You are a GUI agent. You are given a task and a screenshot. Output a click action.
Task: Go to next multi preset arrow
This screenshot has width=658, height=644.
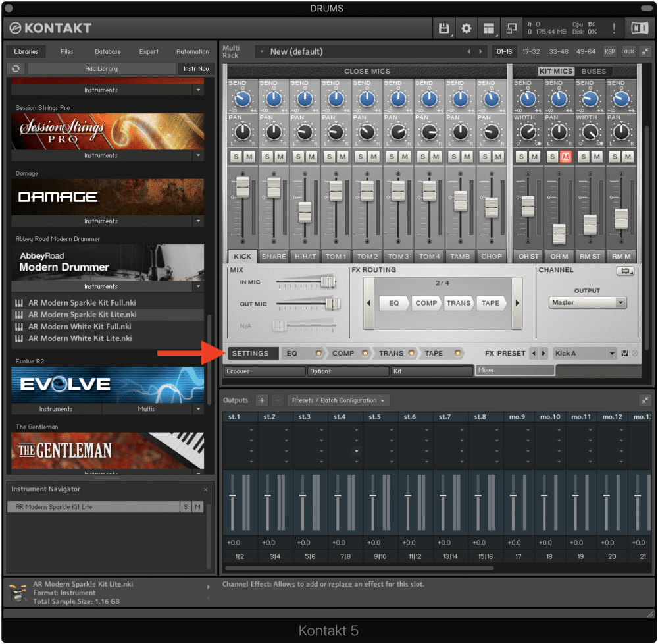pyautogui.click(x=481, y=51)
